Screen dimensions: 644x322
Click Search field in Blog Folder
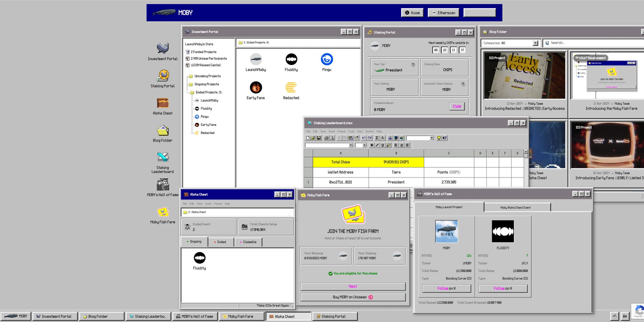point(594,43)
